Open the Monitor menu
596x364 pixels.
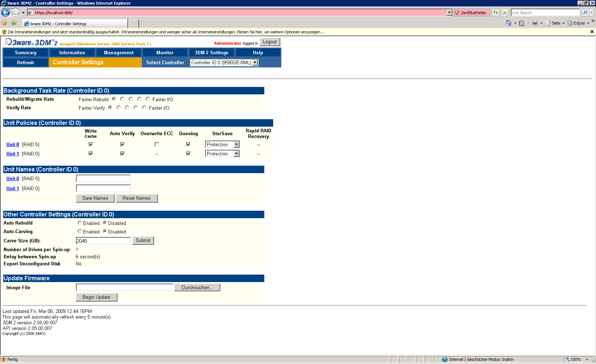(x=165, y=53)
